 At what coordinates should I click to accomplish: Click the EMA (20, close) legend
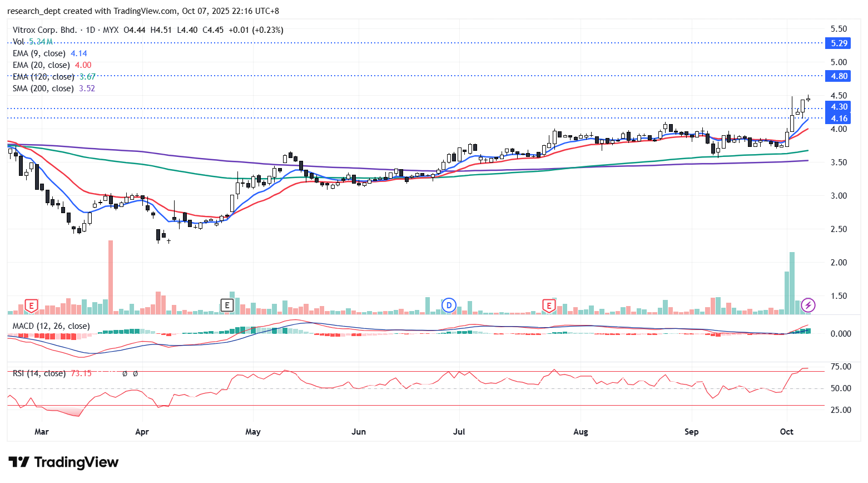(x=41, y=65)
